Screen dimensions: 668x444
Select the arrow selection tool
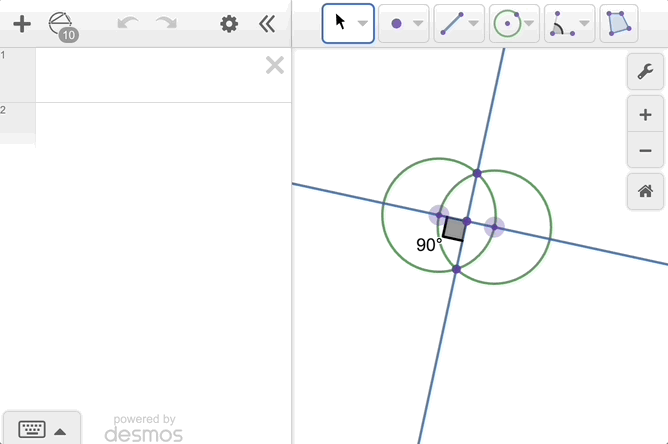(x=340, y=23)
